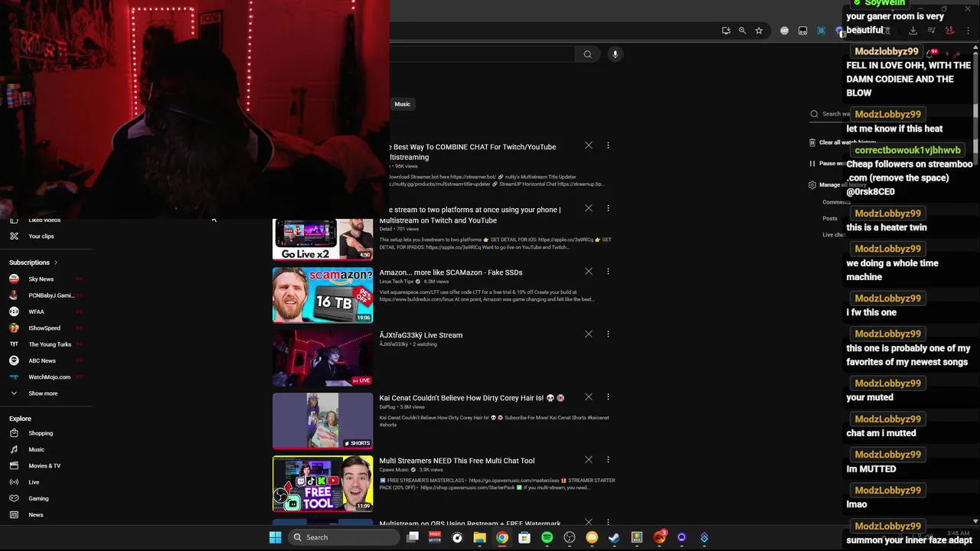Open the ABP adblock extension icon
The height and width of the screenshot is (551, 980).
784,31
